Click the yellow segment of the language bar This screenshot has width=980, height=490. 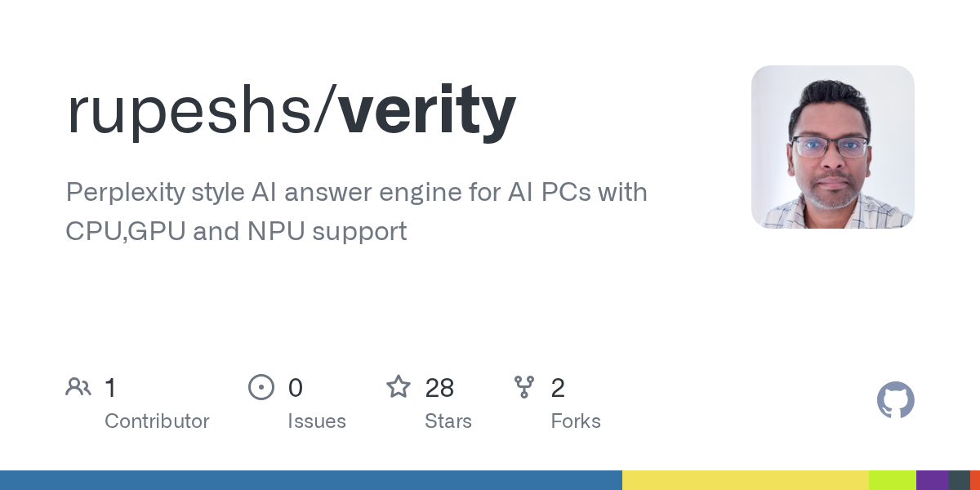(745, 480)
